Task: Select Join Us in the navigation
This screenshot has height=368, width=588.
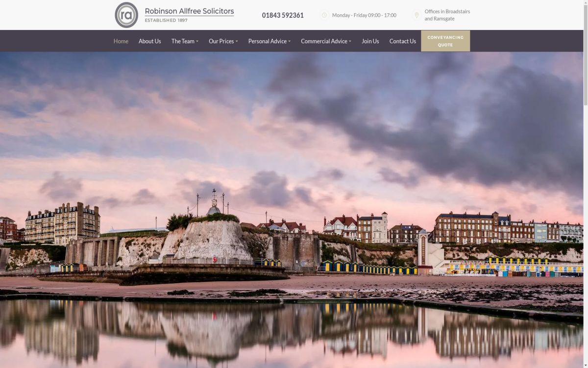Action: coord(370,41)
